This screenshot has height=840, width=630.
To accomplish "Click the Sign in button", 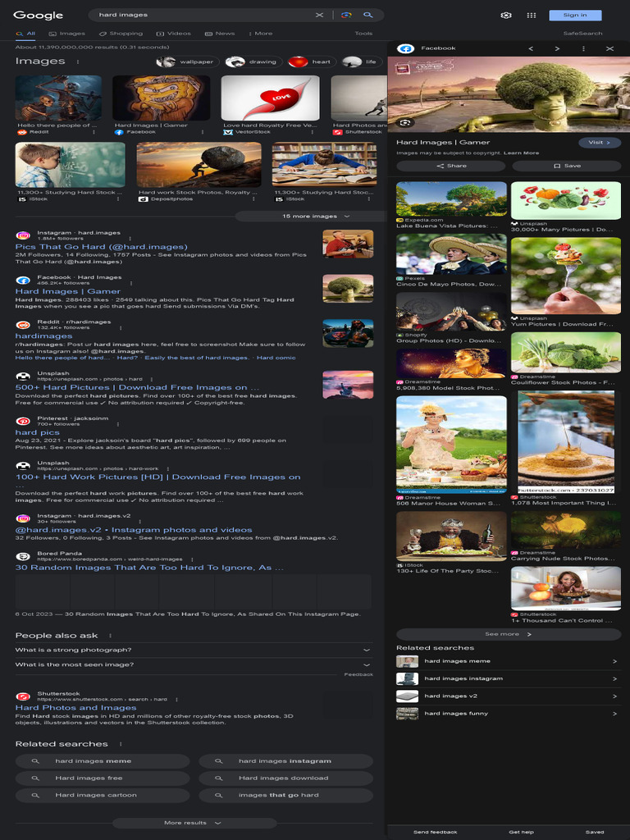I will coord(575,15).
